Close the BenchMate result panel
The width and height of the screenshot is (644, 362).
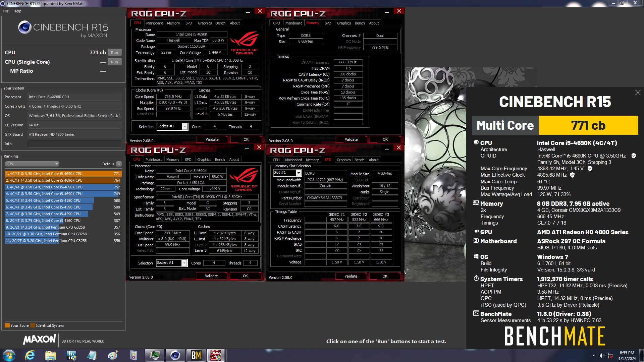pos(638,93)
